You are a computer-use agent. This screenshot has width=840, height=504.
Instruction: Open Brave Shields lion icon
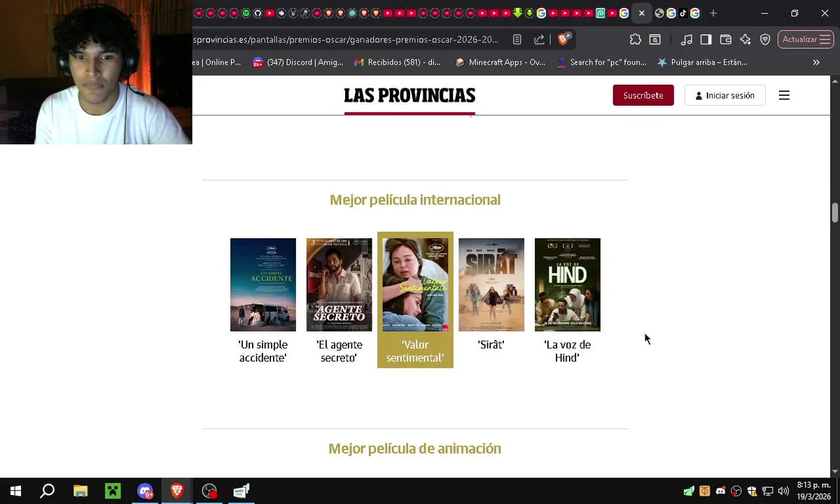[x=564, y=38]
